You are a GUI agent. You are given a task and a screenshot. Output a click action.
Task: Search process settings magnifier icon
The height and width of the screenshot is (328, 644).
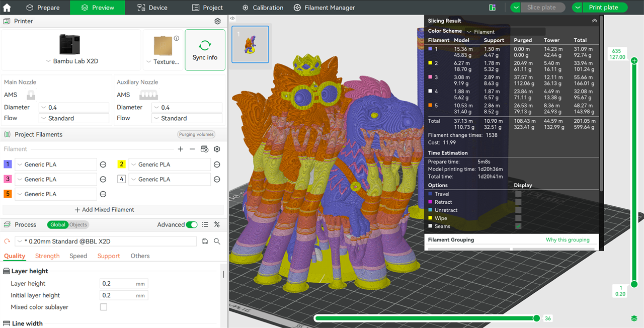point(217,241)
